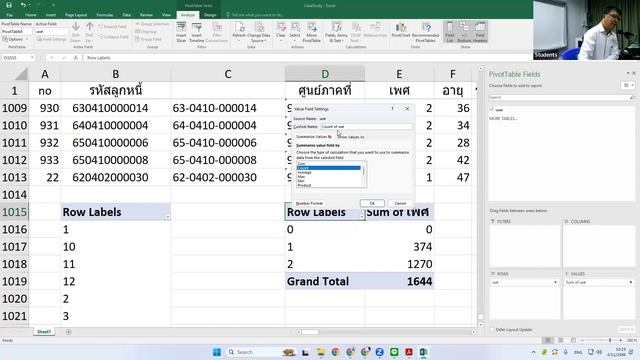Click OK in Value Field Settings dialog
The width and height of the screenshot is (640, 360).
click(x=372, y=203)
